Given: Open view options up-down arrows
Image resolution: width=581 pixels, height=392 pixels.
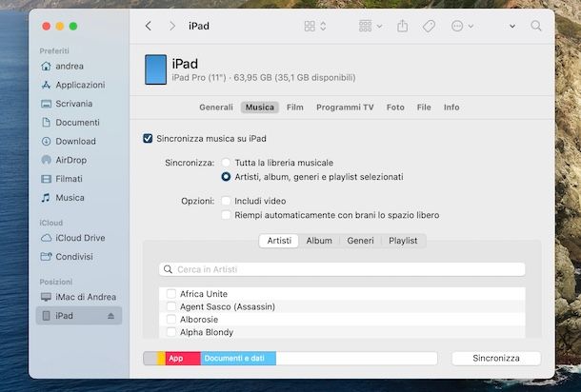Looking at the screenshot, I should 323,26.
